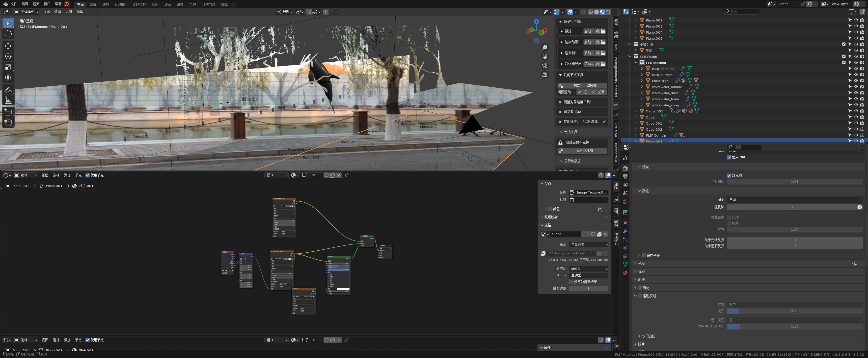Click the 初始化所有 button
This screenshot has width=868, height=358.
pyautogui.click(x=582, y=151)
